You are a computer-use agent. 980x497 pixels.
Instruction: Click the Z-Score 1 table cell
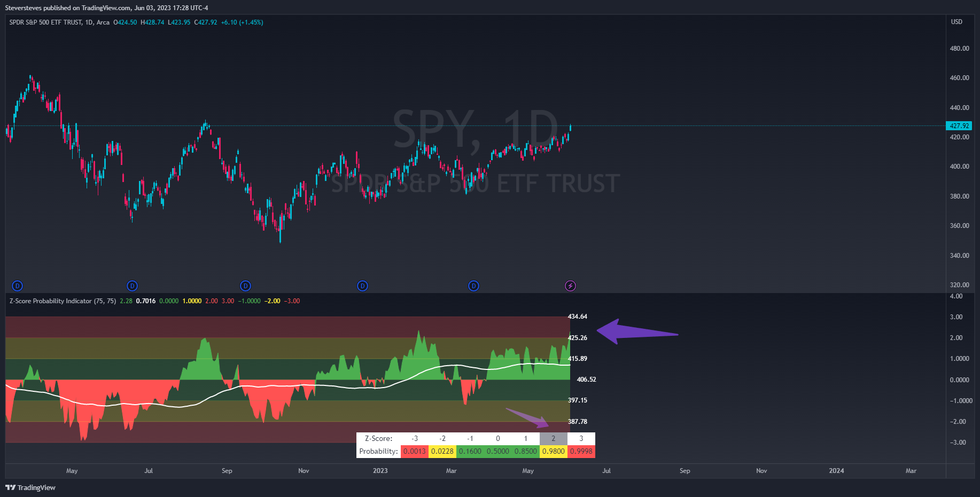(x=526, y=438)
